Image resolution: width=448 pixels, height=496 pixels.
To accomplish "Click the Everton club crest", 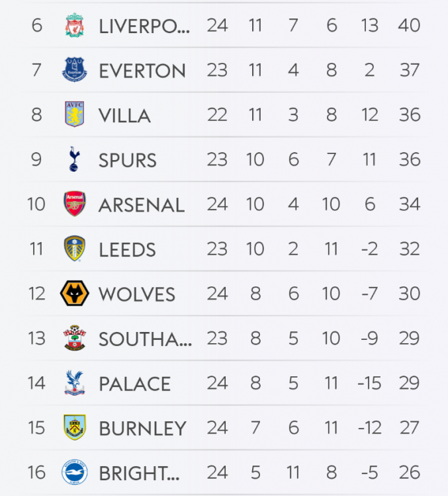I will (75, 69).
